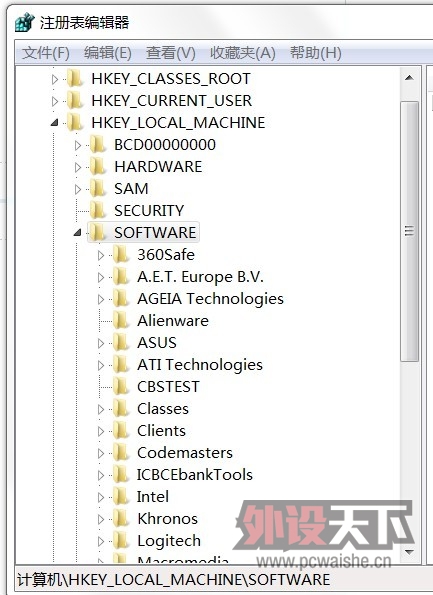Open the 查看(V) view menu
Image resolution: width=433 pixels, height=595 pixels.
click(x=171, y=53)
